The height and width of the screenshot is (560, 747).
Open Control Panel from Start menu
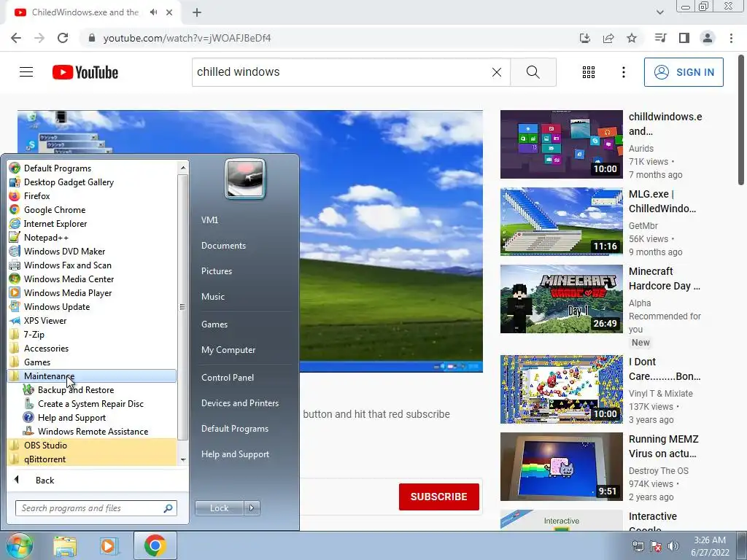pyautogui.click(x=228, y=377)
